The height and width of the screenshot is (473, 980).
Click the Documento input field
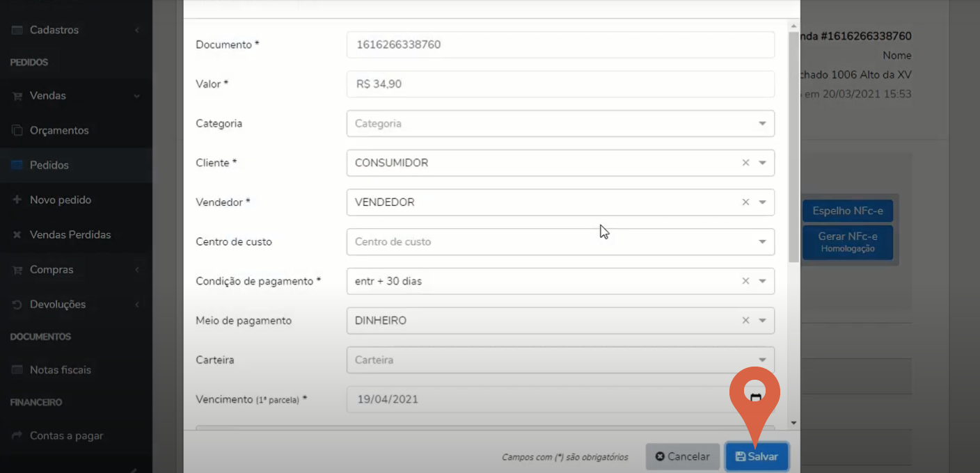click(x=560, y=45)
